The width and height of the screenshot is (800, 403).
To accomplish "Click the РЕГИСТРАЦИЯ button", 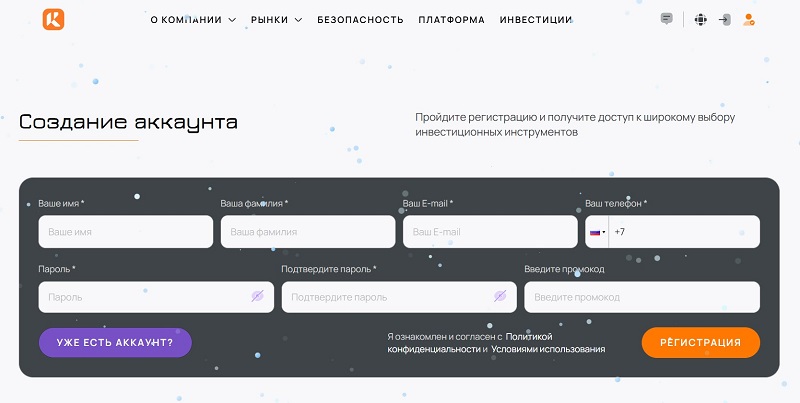I will pyautogui.click(x=701, y=343).
